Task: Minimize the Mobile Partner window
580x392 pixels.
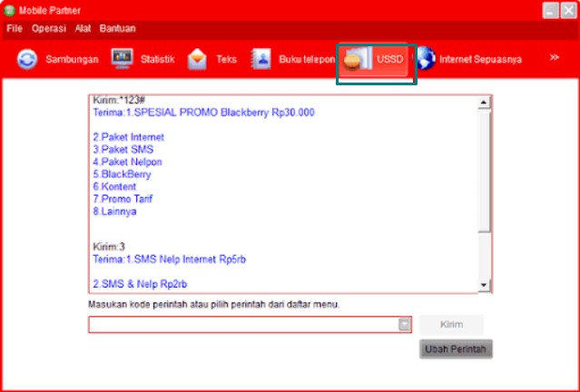Action: pos(550,10)
